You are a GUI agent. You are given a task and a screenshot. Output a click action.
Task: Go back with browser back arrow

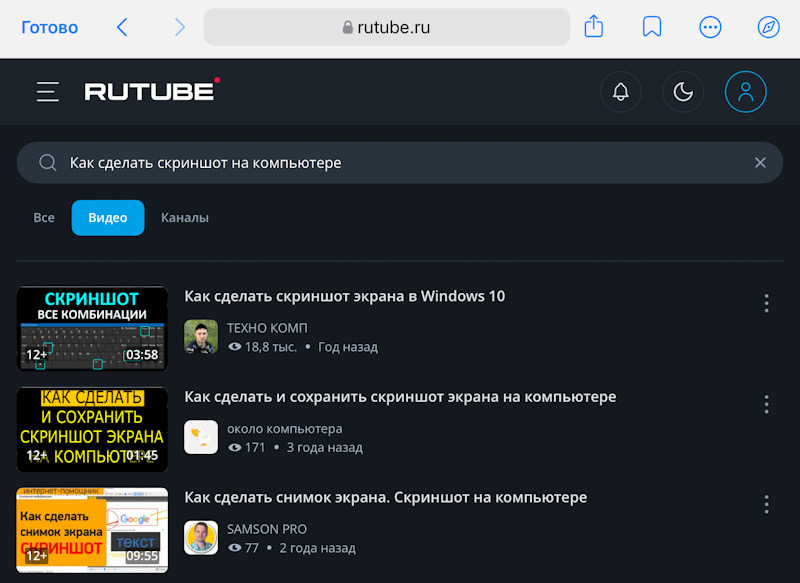click(x=122, y=27)
